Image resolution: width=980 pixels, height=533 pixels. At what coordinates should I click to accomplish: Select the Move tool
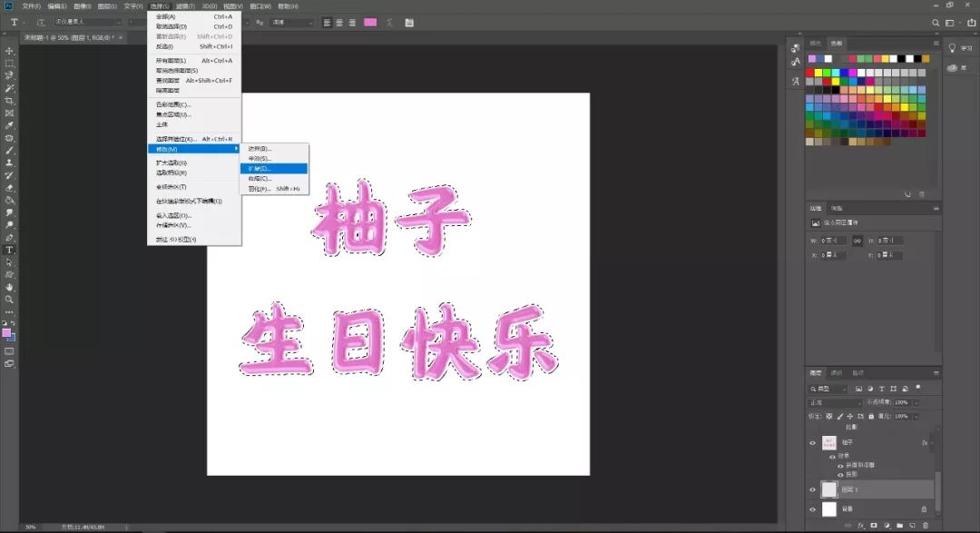click(x=10, y=51)
